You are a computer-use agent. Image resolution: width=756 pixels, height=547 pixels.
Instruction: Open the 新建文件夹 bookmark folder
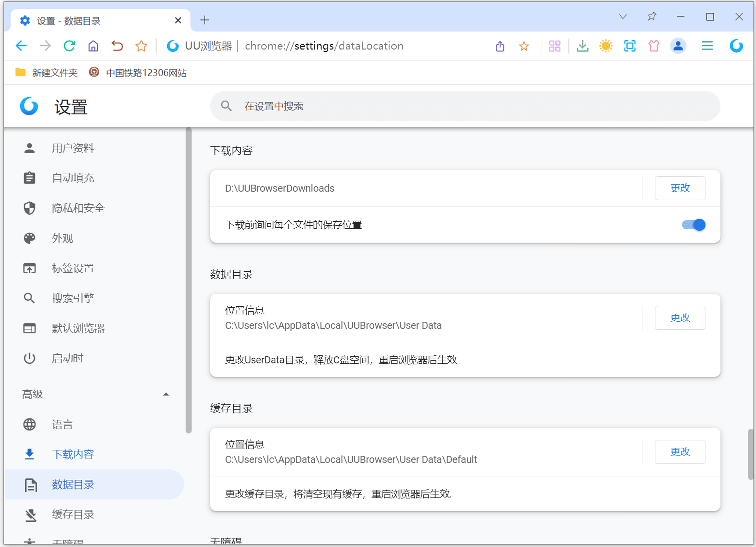click(x=47, y=73)
